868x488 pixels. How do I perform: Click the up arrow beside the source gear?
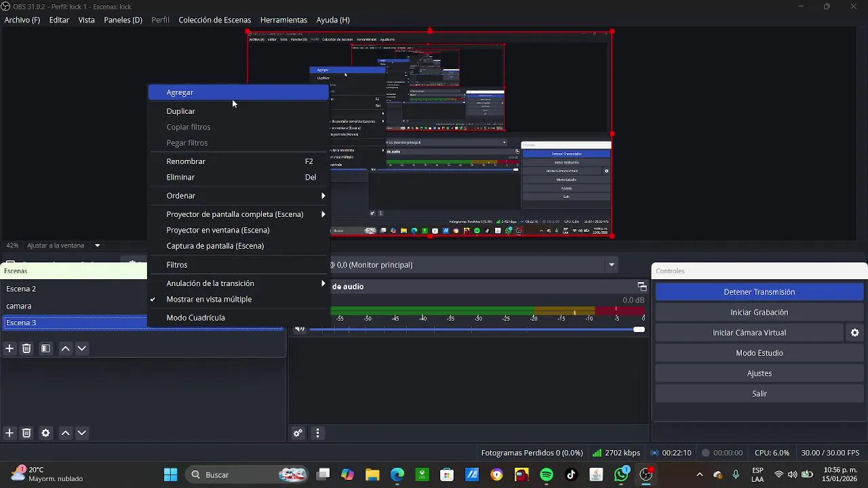[x=65, y=433]
